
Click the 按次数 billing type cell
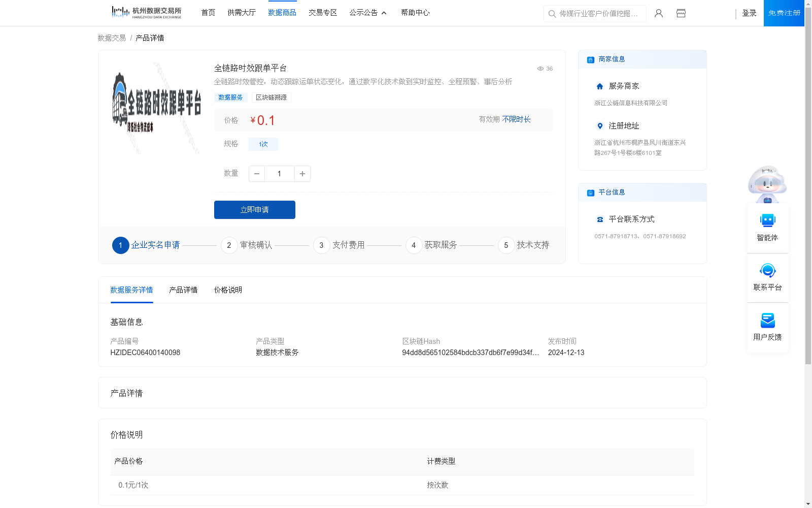(x=437, y=485)
